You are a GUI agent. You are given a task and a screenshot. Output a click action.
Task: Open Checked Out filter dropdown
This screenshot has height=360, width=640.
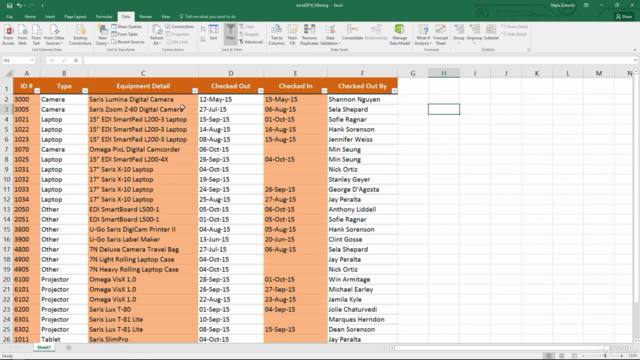pyautogui.click(x=260, y=91)
